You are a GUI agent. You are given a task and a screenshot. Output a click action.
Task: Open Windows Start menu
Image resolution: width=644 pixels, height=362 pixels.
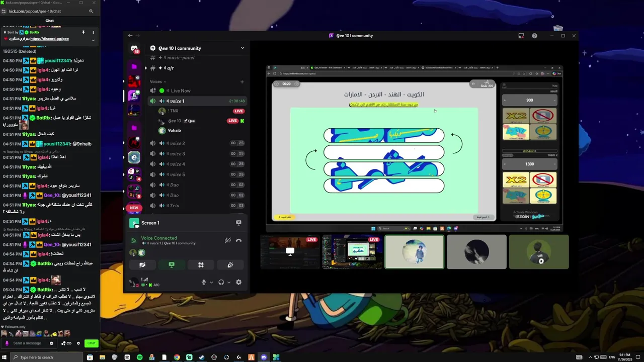5,357
